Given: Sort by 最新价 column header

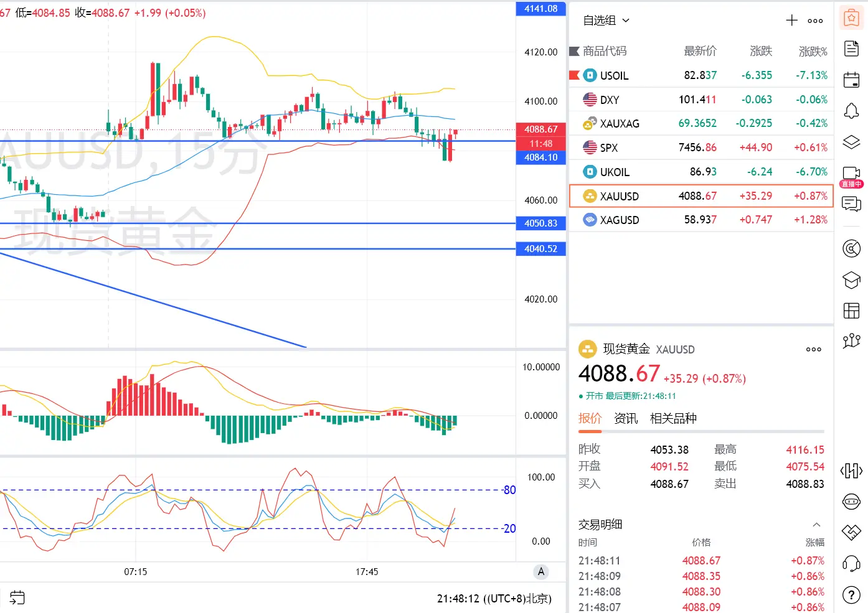Looking at the screenshot, I should pos(701,51).
